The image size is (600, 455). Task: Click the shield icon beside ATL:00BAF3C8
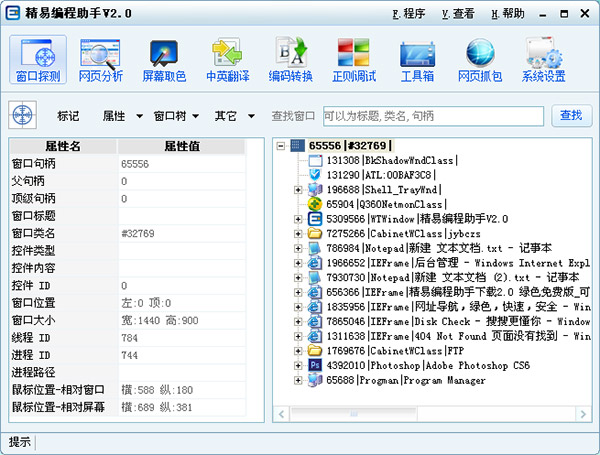tap(315, 175)
